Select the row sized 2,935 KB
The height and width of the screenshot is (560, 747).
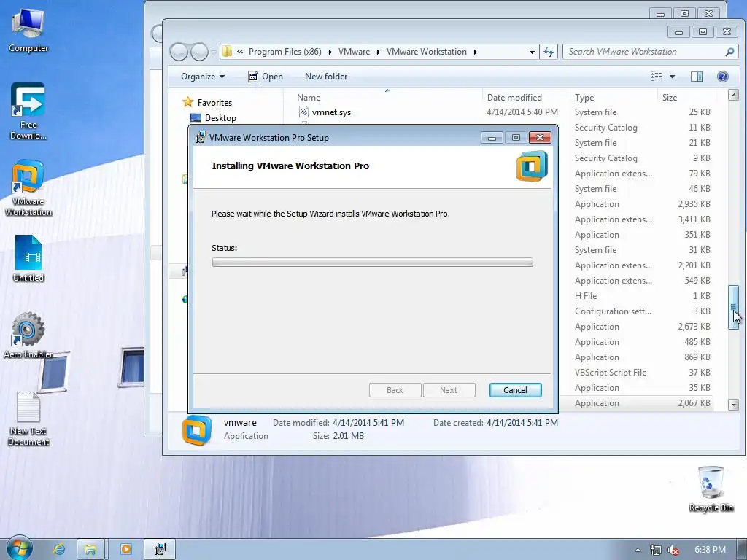pyautogui.click(x=642, y=204)
